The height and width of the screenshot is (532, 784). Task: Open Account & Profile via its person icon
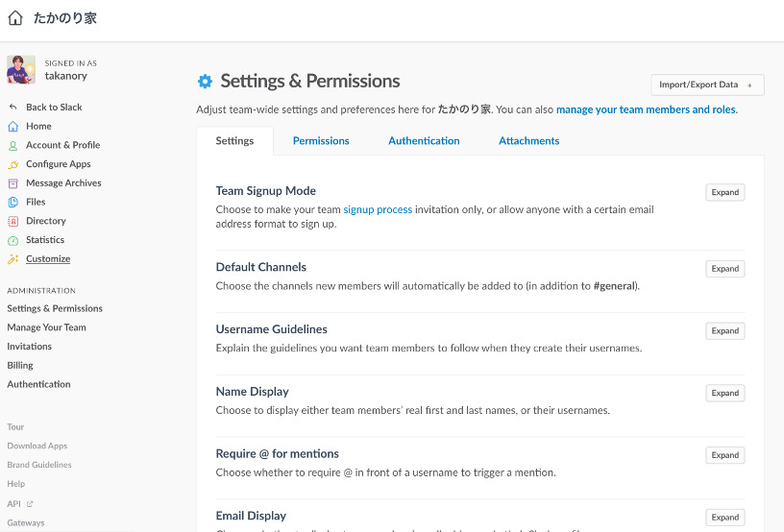(13, 145)
